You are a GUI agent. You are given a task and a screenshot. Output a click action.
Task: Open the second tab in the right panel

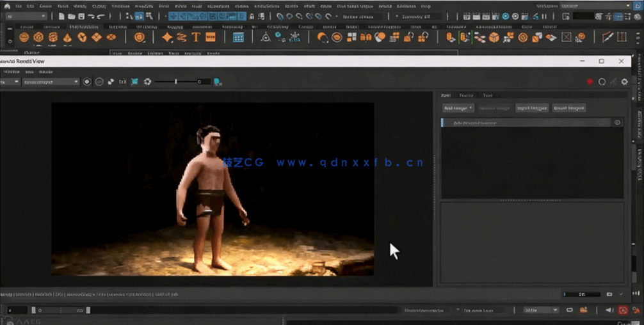(466, 95)
